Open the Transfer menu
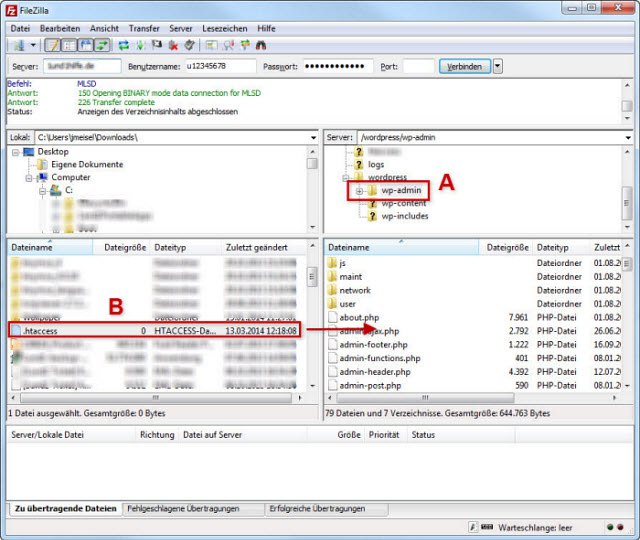 (144, 29)
